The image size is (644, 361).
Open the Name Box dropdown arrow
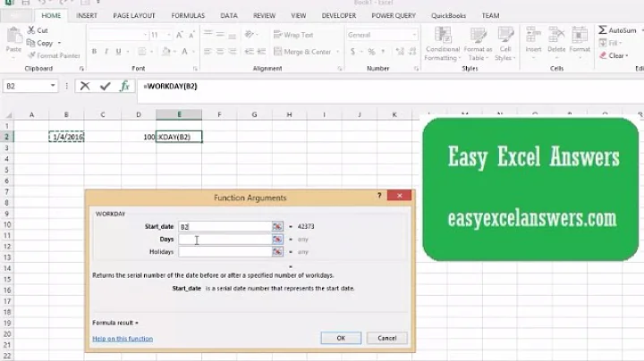tap(53, 86)
